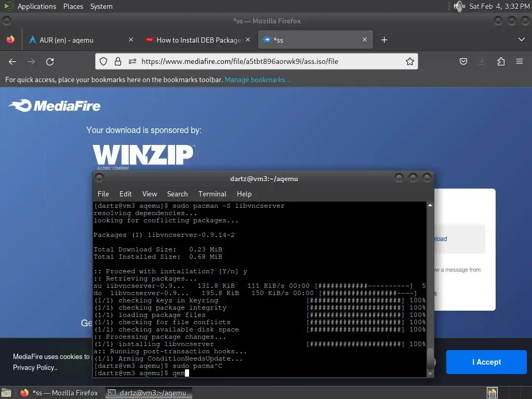Open terminal Search menu
Image resolution: width=532 pixels, height=399 pixels.
177,194
